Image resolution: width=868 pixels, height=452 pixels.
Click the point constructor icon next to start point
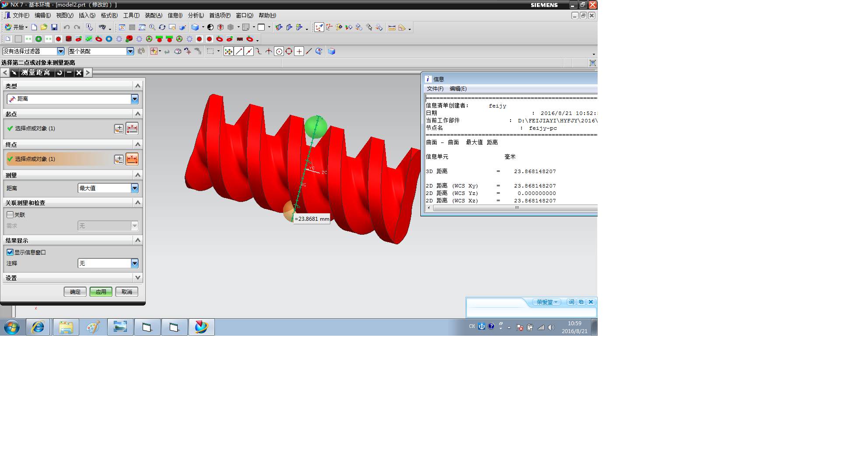(x=119, y=129)
